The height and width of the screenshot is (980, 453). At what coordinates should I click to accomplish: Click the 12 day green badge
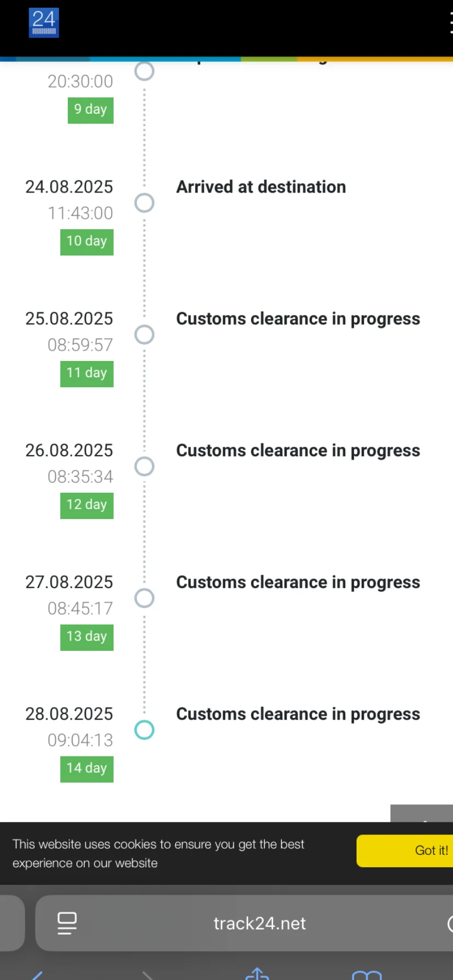pos(87,505)
